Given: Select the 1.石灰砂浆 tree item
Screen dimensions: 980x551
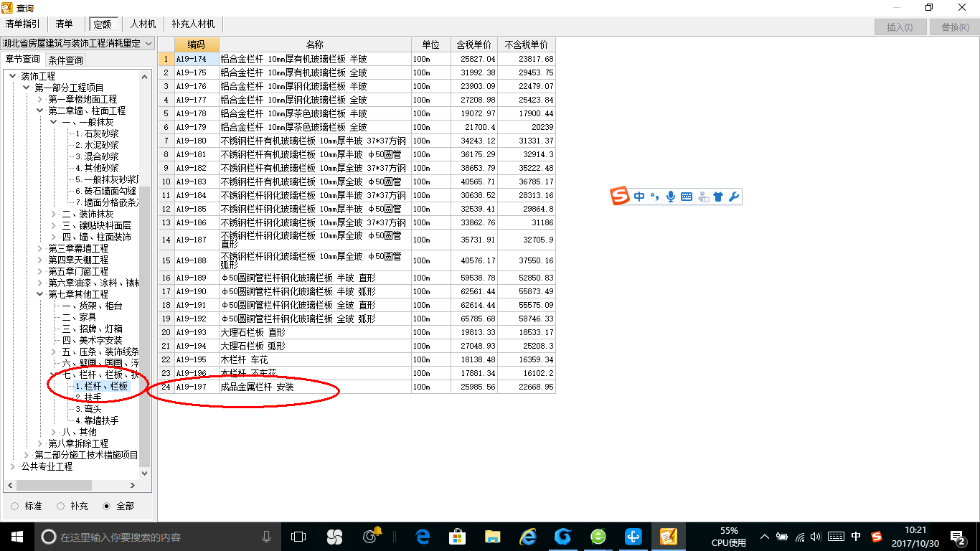Looking at the screenshot, I should [97, 133].
